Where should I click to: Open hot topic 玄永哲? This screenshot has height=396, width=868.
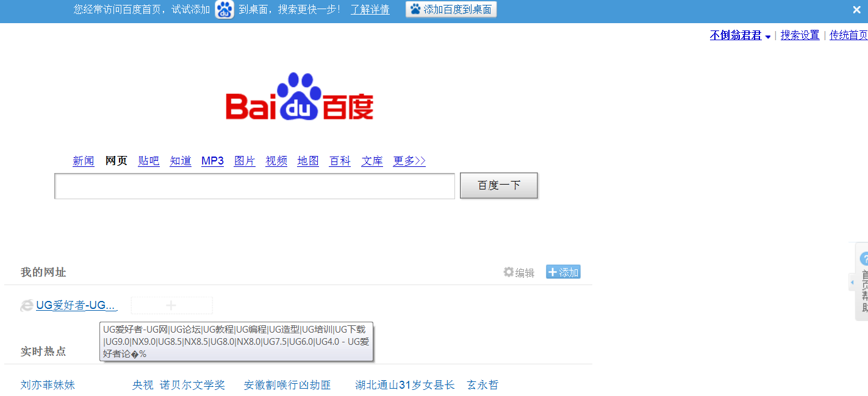pyautogui.click(x=482, y=385)
